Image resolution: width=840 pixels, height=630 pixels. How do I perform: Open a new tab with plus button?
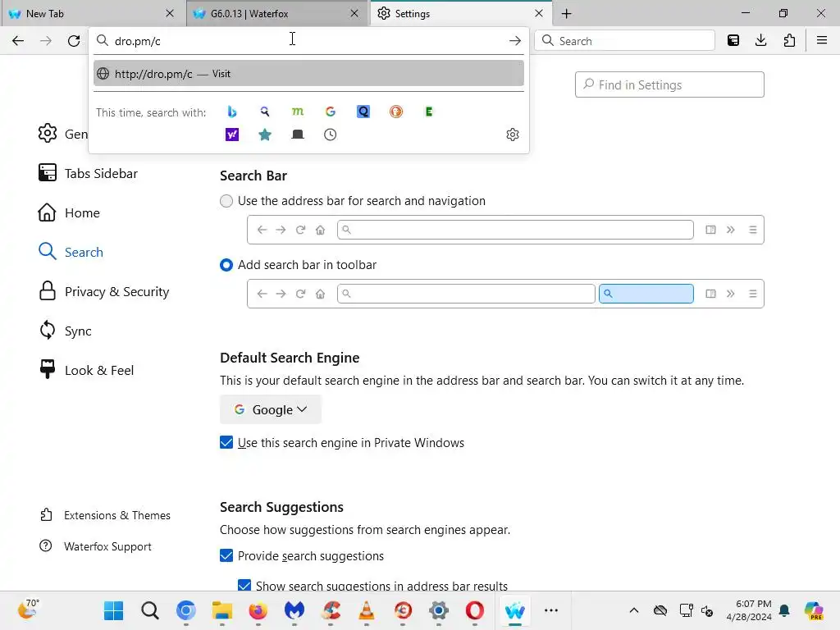tap(566, 13)
